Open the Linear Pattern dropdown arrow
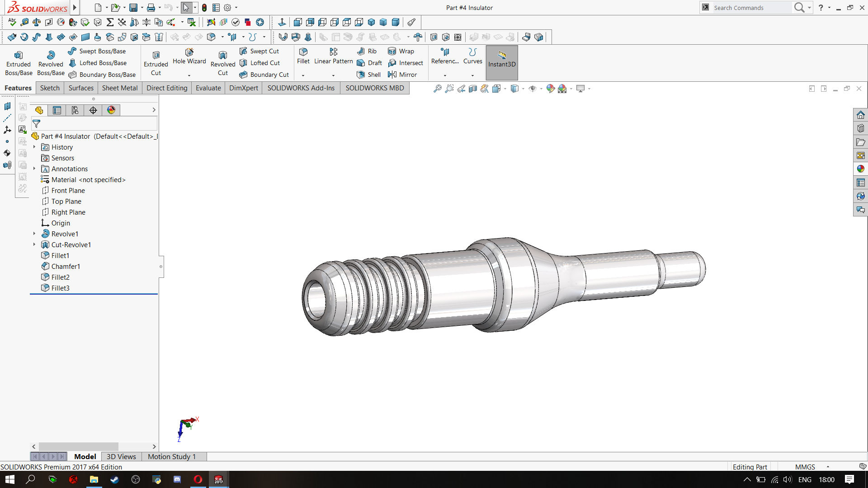Viewport: 868px width, 488px height. (333, 75)
